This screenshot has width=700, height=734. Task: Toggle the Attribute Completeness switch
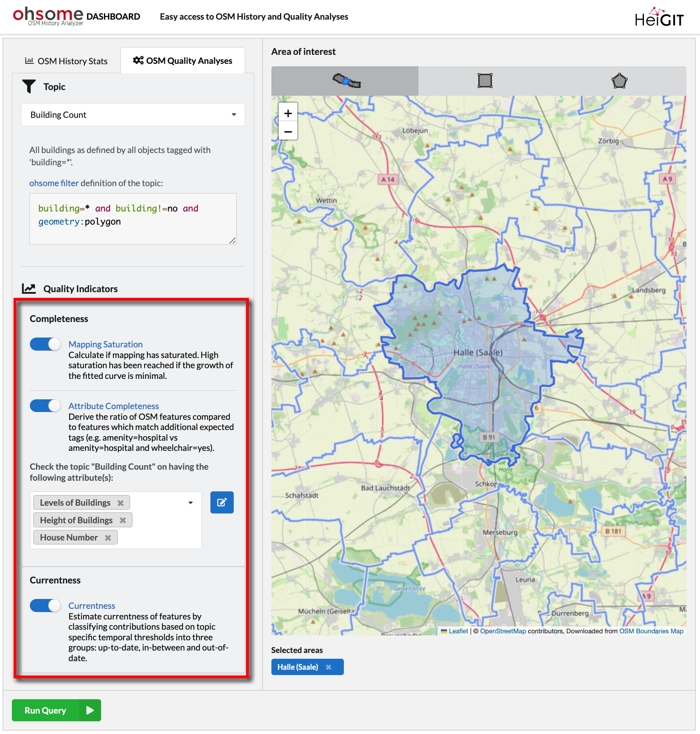[45, 406]
